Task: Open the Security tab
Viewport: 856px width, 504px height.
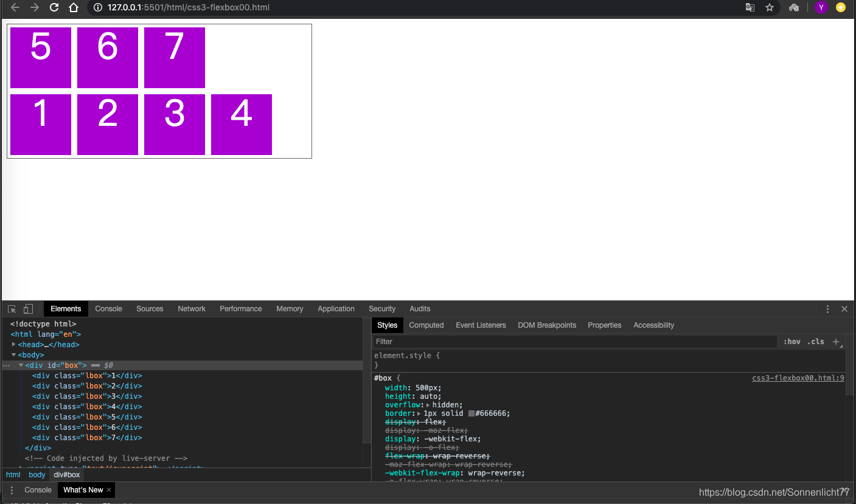Action: coord(382,309)
